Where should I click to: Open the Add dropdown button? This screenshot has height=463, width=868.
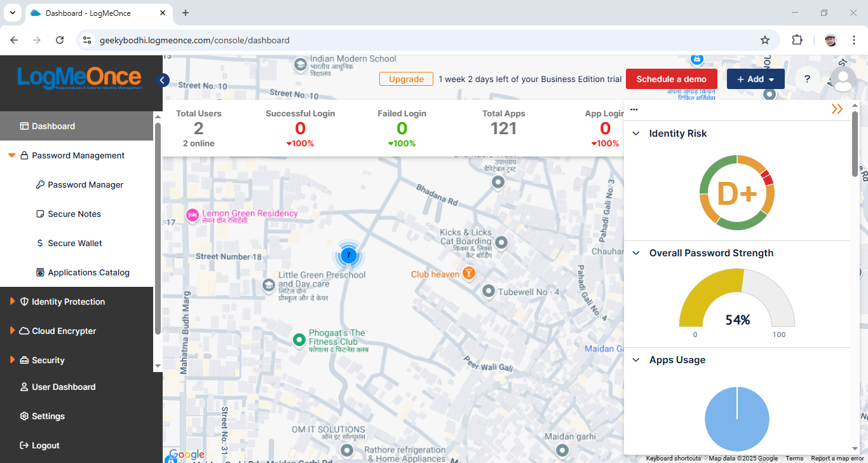coord(756,79)
